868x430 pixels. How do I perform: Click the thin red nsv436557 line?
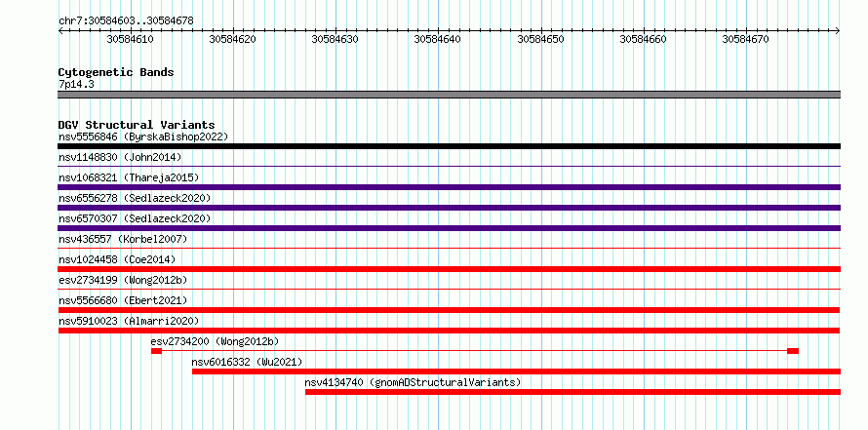point(449,248)
